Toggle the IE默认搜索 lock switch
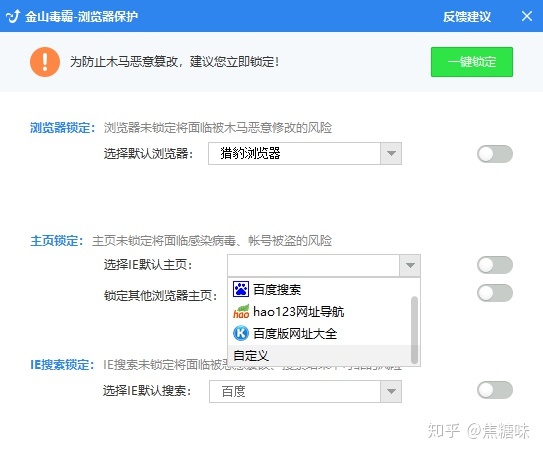The width and height of the screenshot is (543, 454). pos(495,390)
